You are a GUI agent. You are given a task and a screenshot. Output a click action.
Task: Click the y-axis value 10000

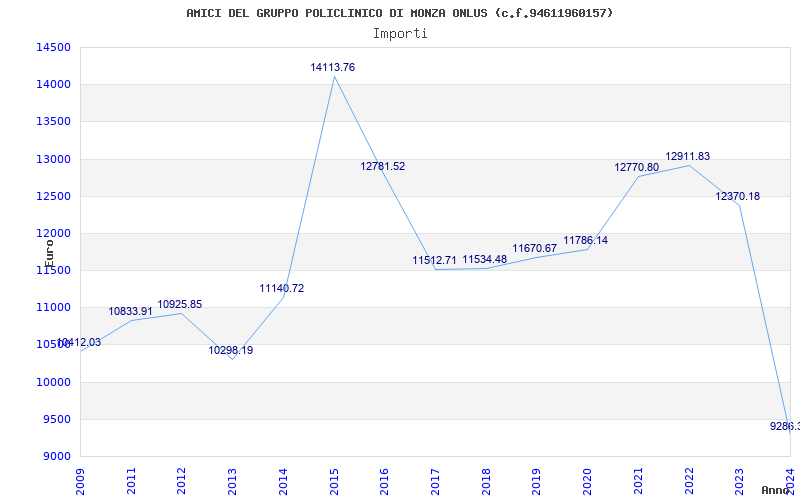click(x=53, y=383)
